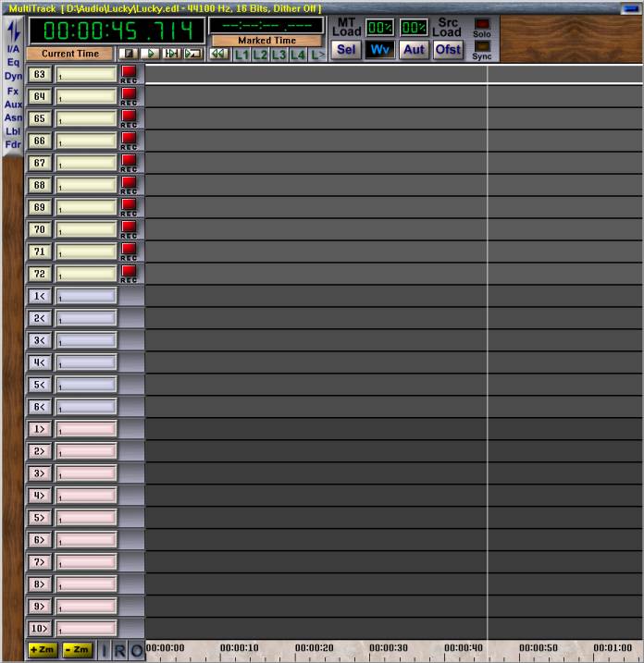Click the Ofst offset button
This screenshot has width=644, height=663.
pos(448,50)
